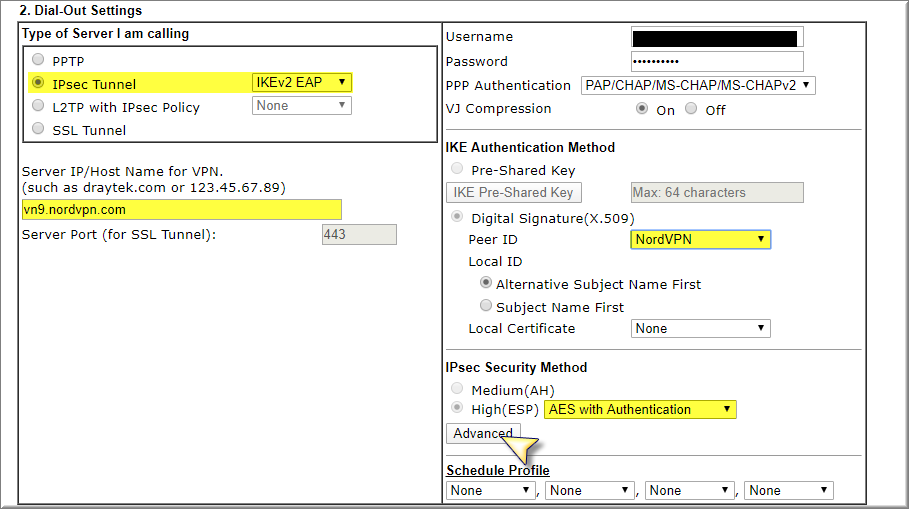Open the third Schedule Profile dropdown
909x509 pixels.
(690, 490)
